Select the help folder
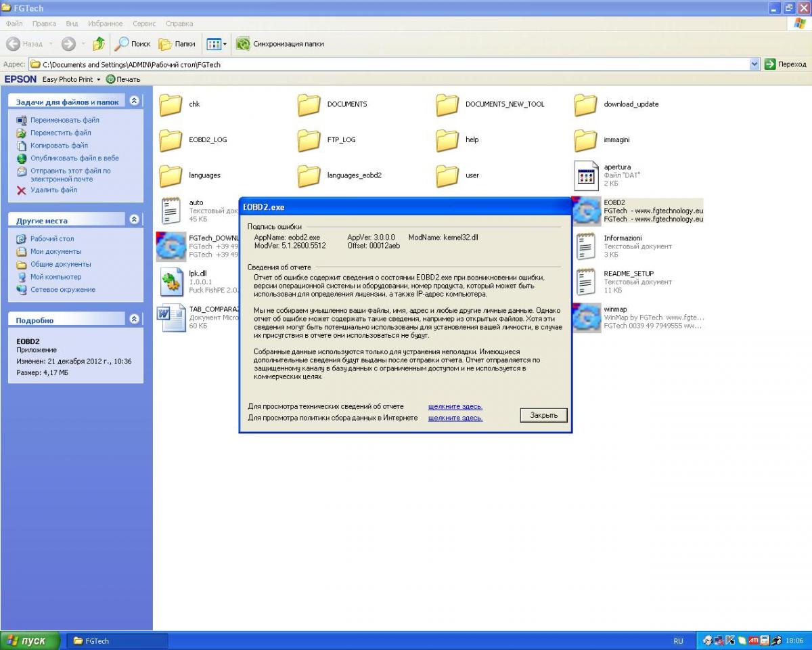The image size is (812, 650). [x=457, y=139]
